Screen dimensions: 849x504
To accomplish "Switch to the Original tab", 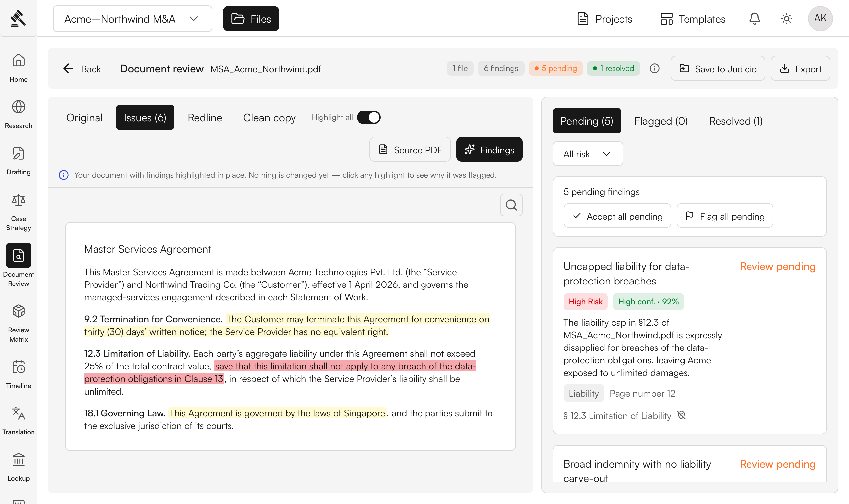I will 84,117.
